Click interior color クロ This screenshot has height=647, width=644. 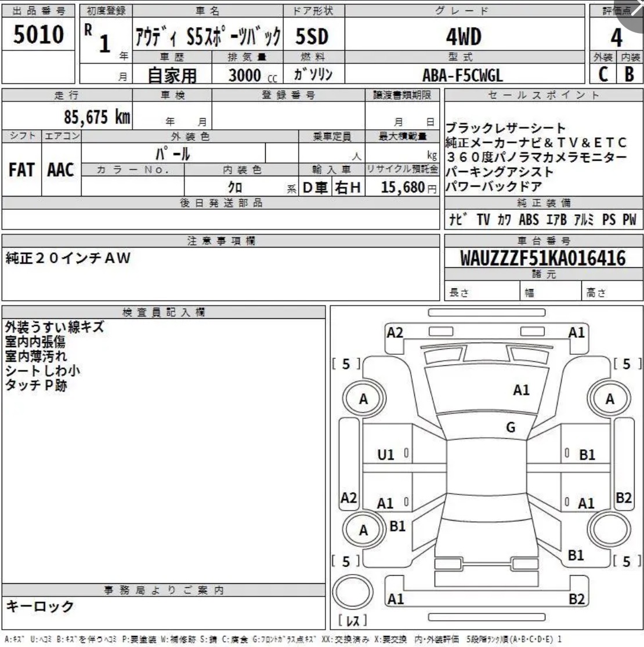[x=235, y=187]
